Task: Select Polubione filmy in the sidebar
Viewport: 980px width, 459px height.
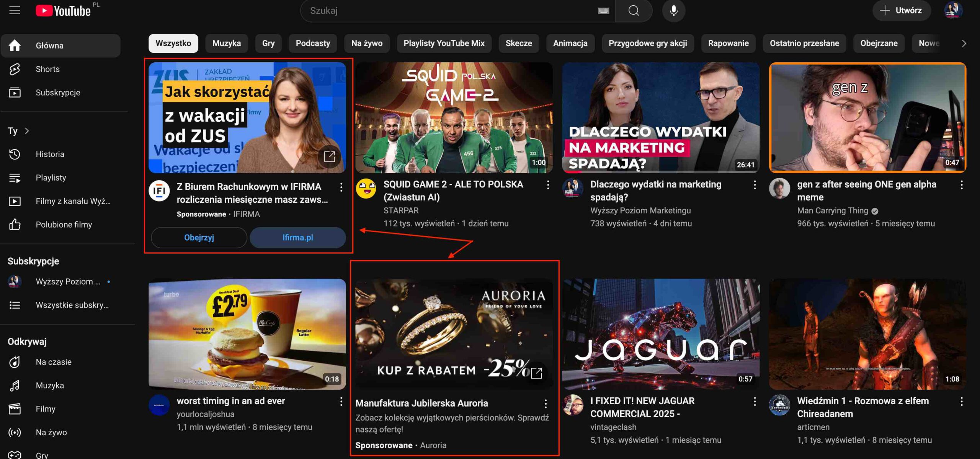Action: tap(64, 225)
